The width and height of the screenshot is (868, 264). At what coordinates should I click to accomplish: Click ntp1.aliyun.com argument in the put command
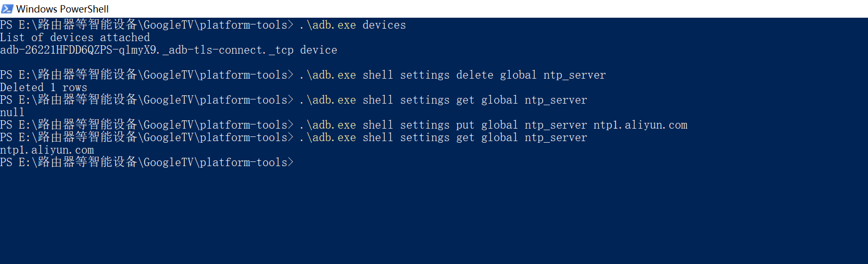pos(640,125)
